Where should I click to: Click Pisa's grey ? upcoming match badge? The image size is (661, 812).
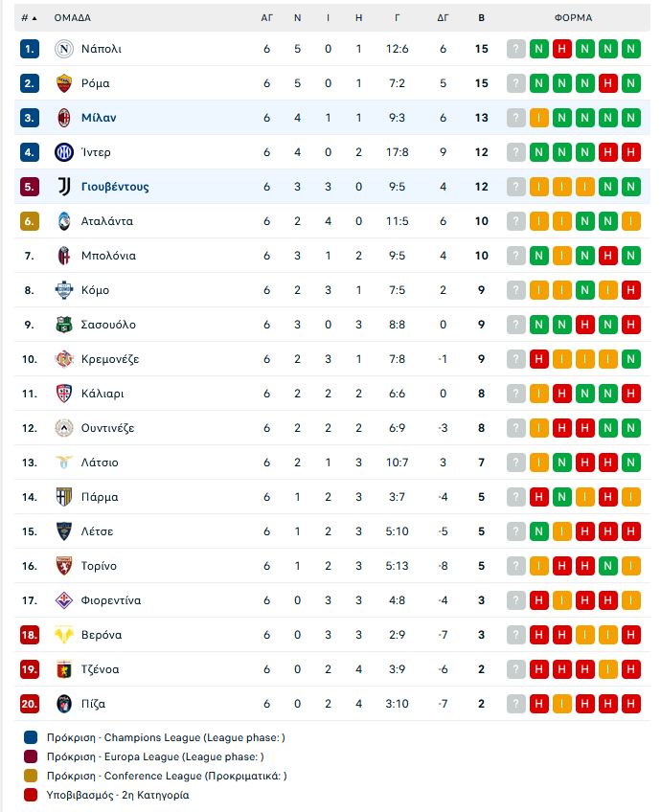tap(515, 704)
